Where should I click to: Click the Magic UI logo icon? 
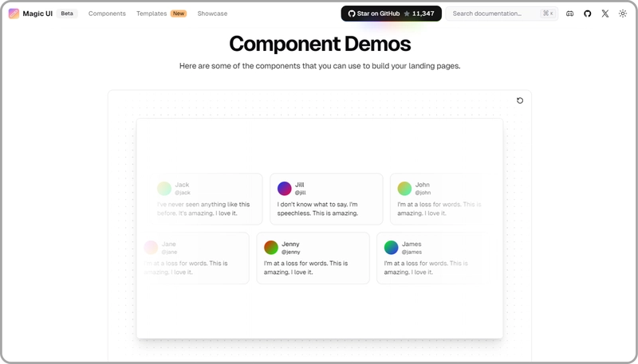tap(14, 14)
